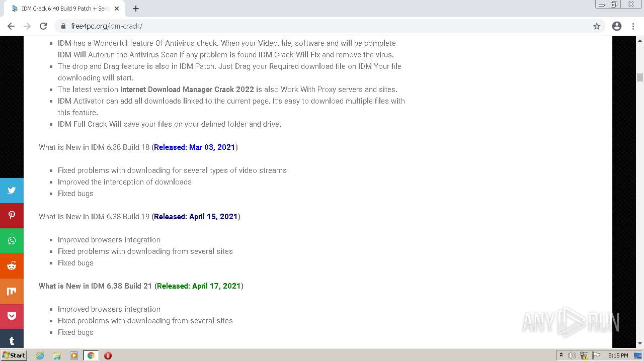Click the taskbar clock 8:15 PM

[x=618, y=355]
